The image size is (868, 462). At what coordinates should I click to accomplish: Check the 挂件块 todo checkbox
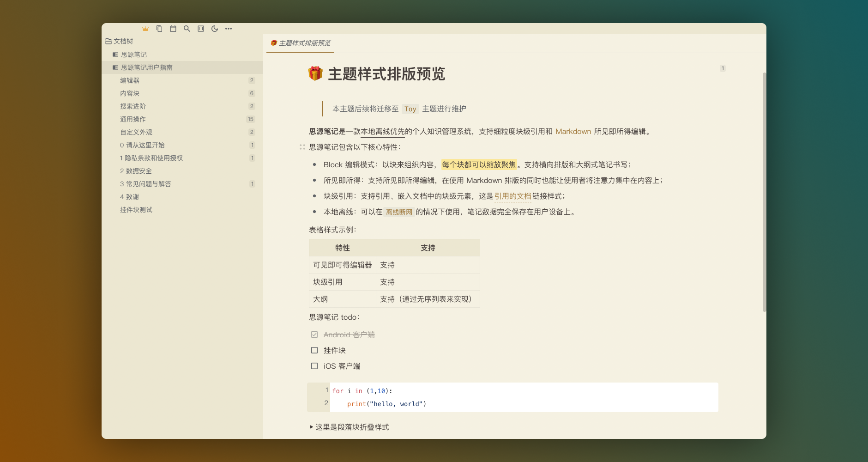(x=314, y=350)
